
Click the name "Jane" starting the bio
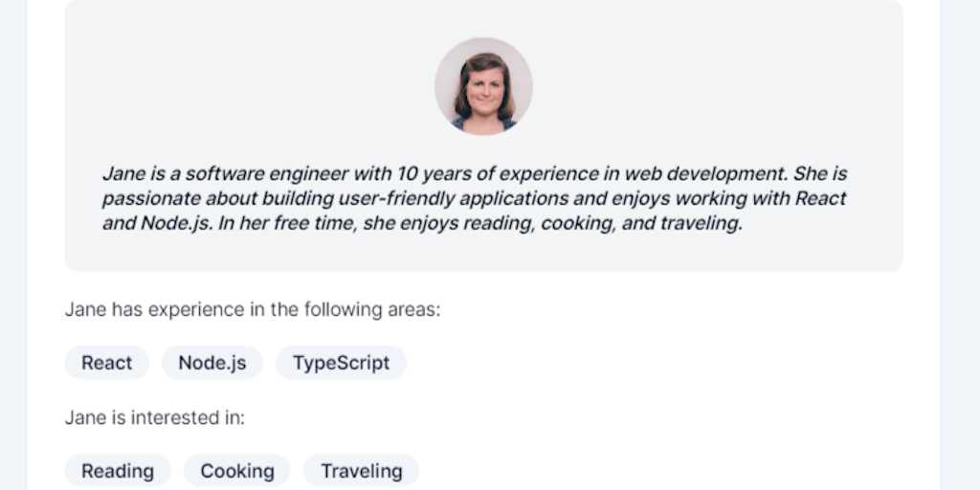tap(123, 174)
